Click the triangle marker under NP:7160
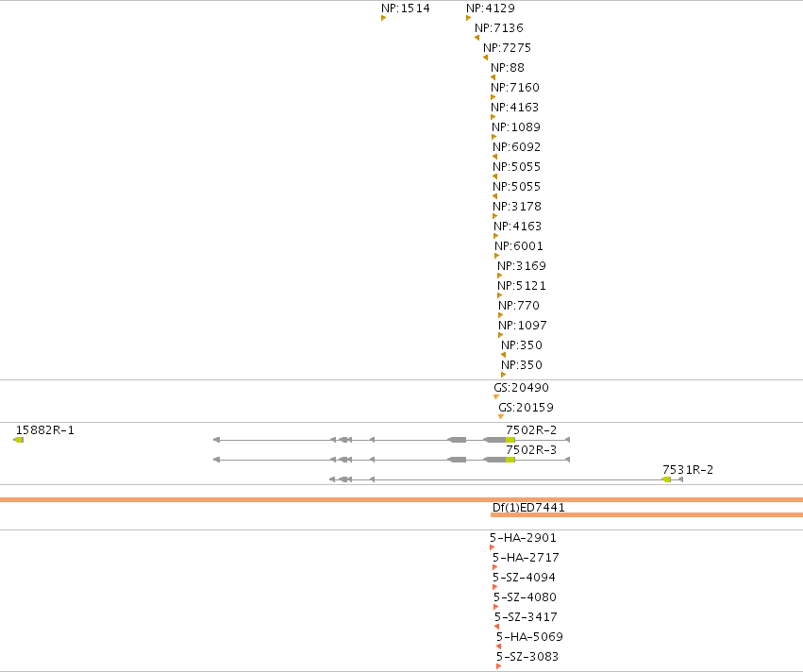The height and width of the screenshot is (672, 803). (494, 97)
